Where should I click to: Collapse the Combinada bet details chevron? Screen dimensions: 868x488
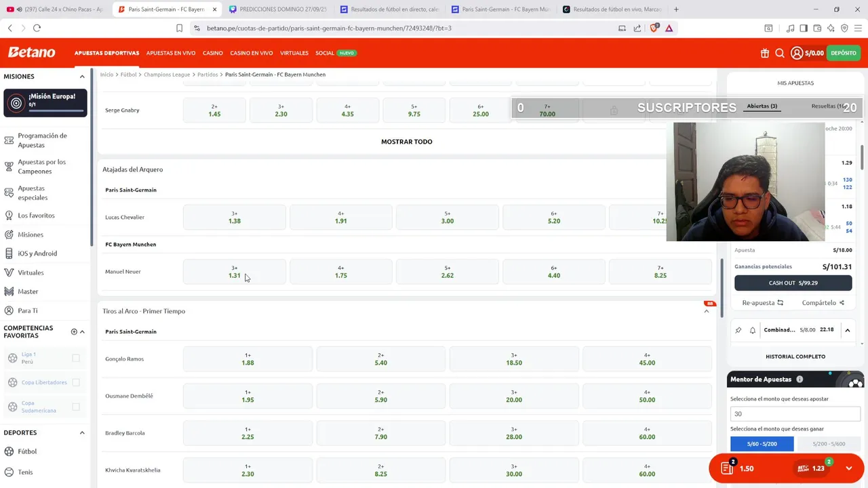tap(848, 330)
